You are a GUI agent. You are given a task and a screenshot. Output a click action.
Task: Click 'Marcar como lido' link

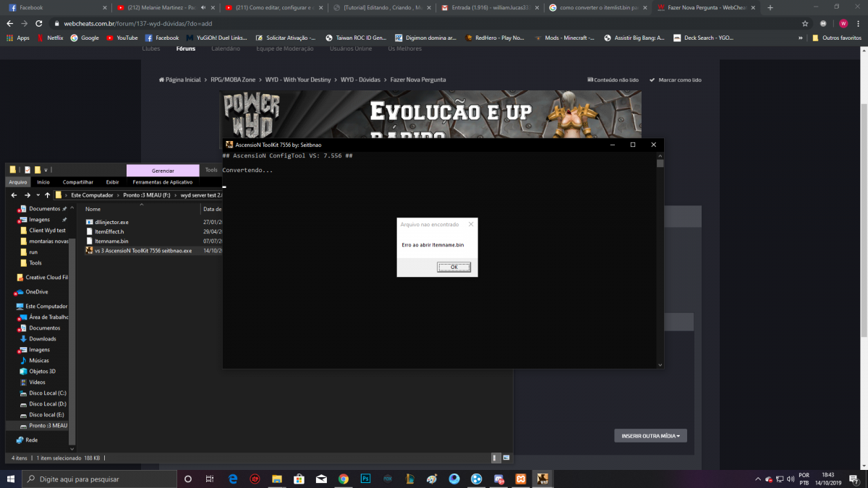(676, 80)
